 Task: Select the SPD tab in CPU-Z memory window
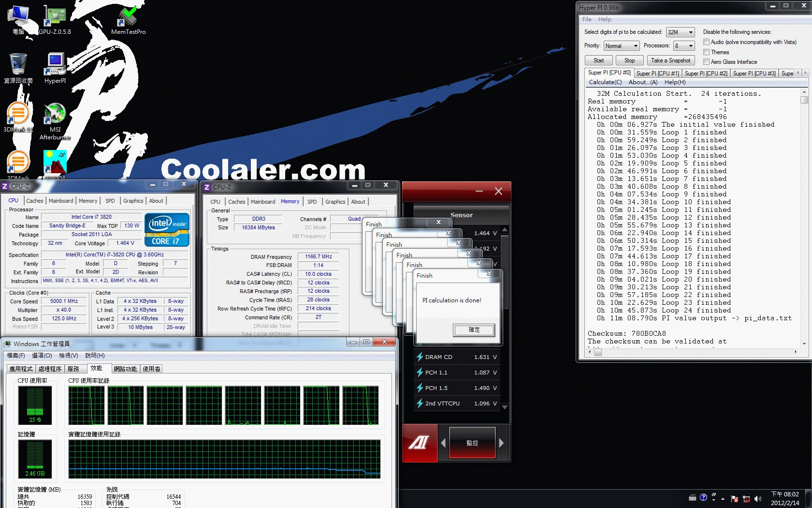pyautogui.click(x=312, y=202)
